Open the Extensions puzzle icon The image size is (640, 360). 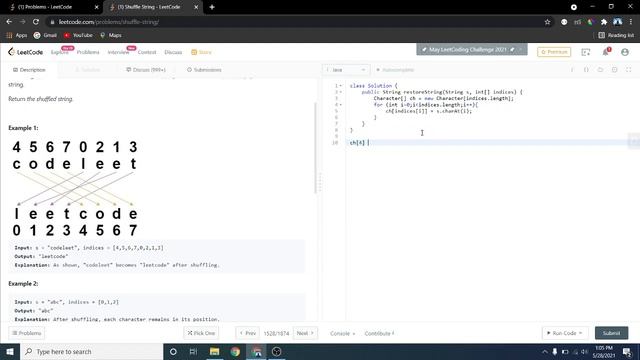(x=604, y=22)
